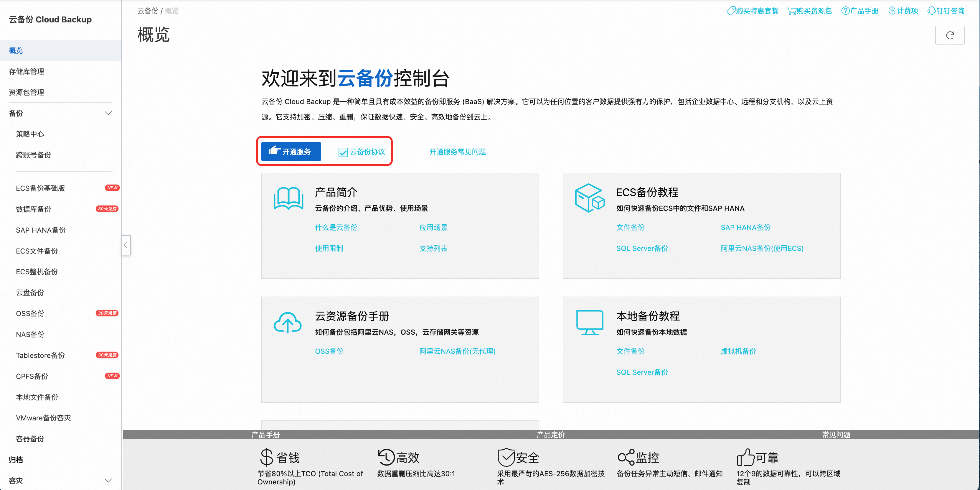Click the share-node 监控 icon

[626, 457]
